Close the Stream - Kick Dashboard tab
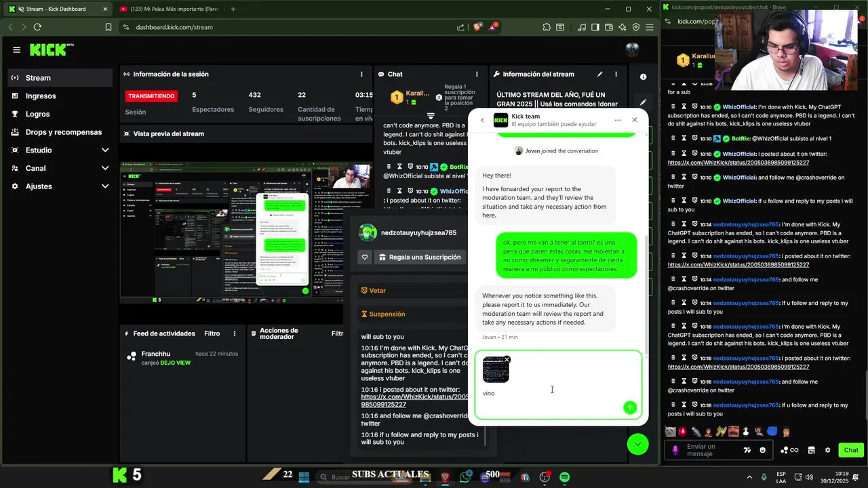The height and width of the screenshot is (488, 868). pos(105,9)
